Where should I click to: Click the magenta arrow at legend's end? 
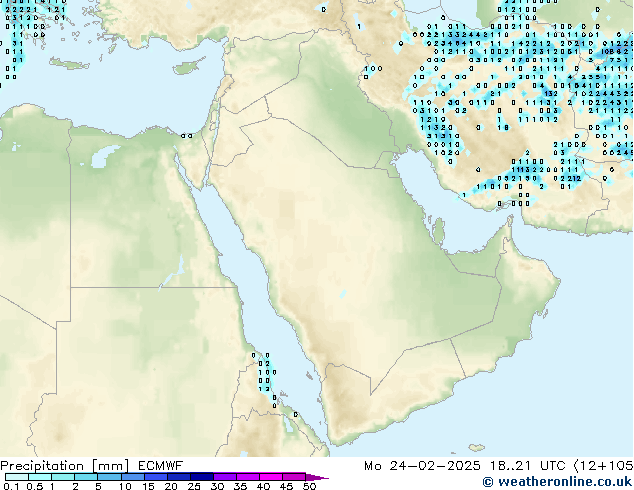322,478
